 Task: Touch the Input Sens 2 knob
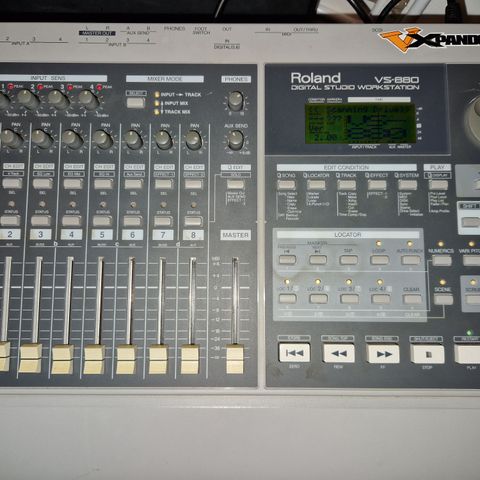28,99
